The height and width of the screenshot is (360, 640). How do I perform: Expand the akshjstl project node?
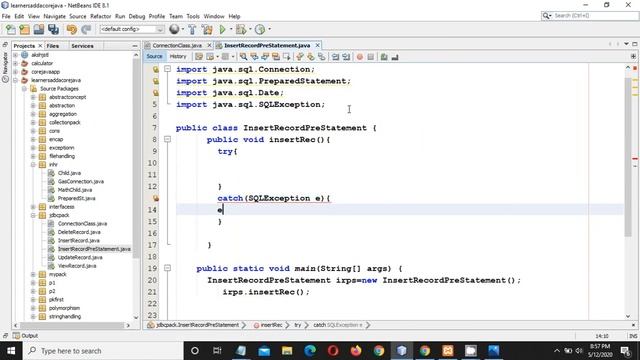coord(16,55)
